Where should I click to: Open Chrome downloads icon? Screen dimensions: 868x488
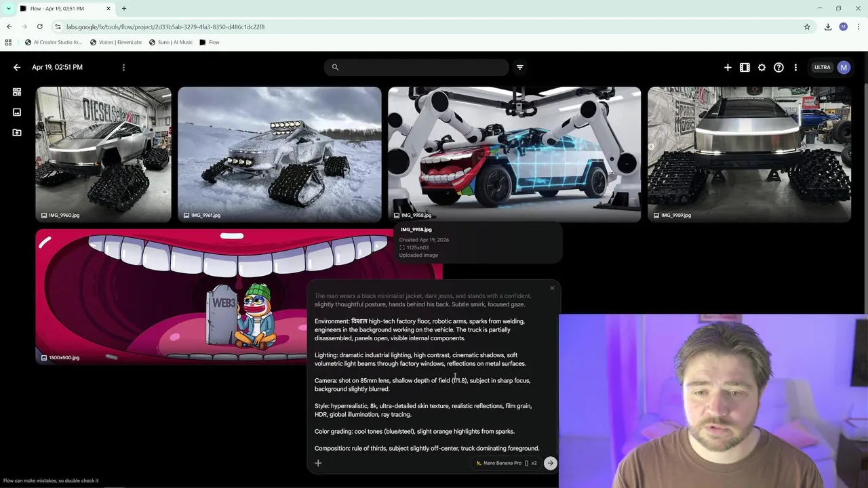(828, 26)
